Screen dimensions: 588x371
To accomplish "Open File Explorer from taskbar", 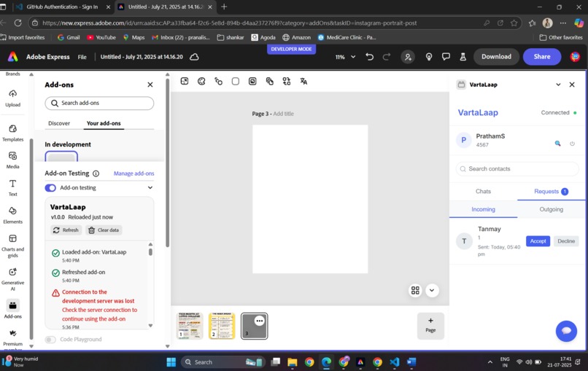I will 292,362.
